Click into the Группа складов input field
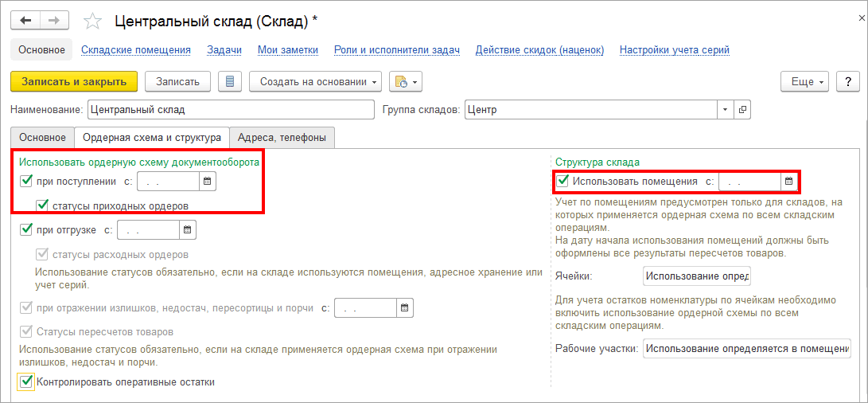This screenshot has height=403, width=868. point(590,110)
